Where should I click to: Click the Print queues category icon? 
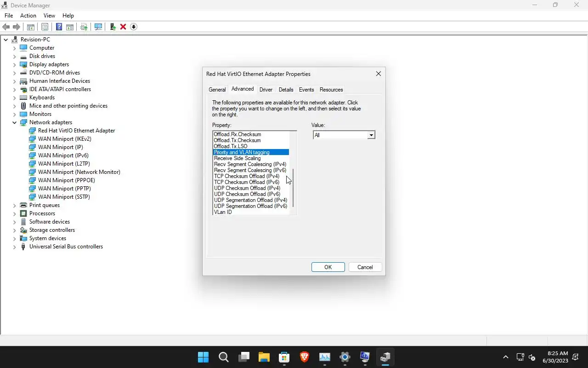point(23,205)
